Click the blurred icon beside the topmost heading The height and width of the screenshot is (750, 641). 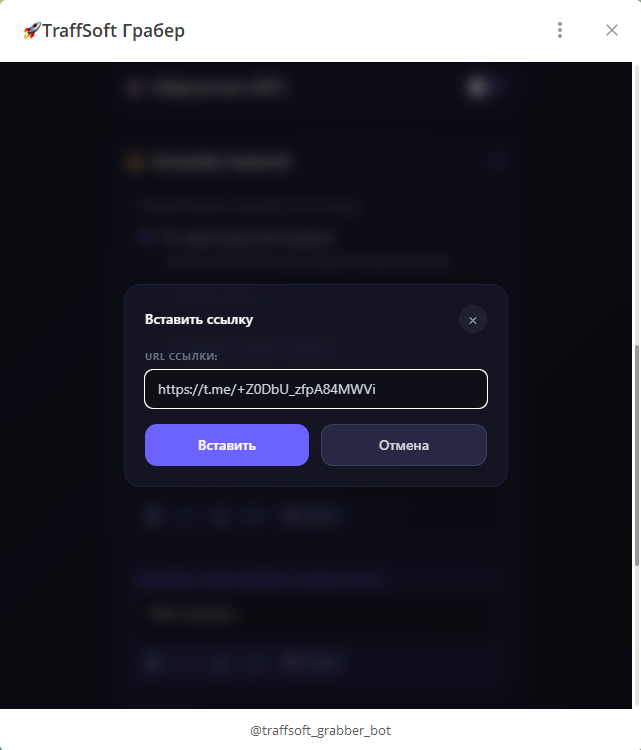click(x=134, y=88)
